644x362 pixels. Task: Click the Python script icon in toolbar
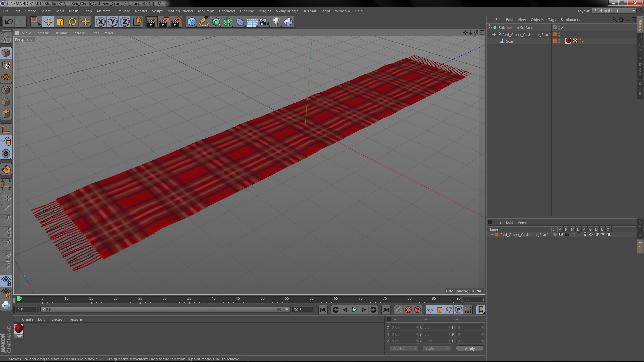click(288, 22)
